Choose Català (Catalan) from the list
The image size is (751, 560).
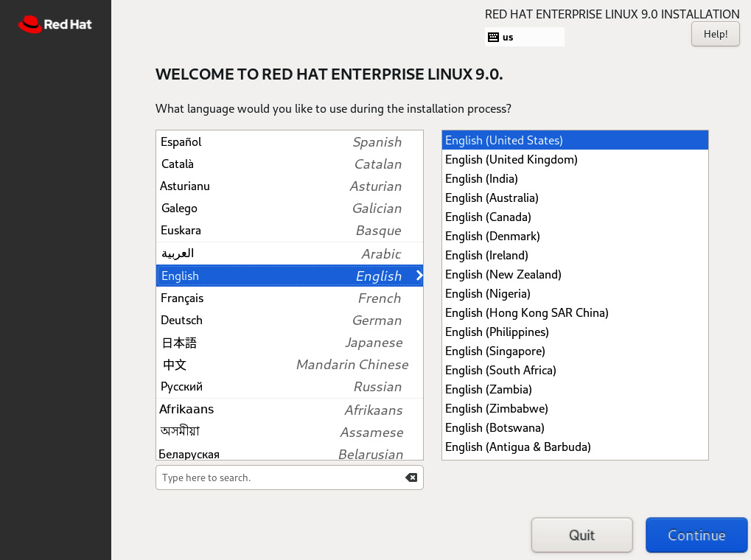(x=290, y=164)
